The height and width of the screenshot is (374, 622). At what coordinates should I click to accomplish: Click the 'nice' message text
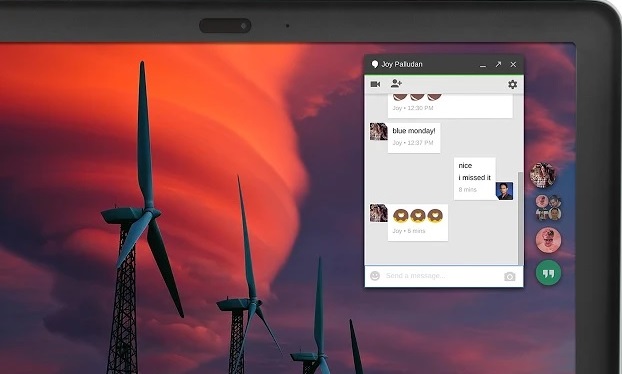click(465, 165)
